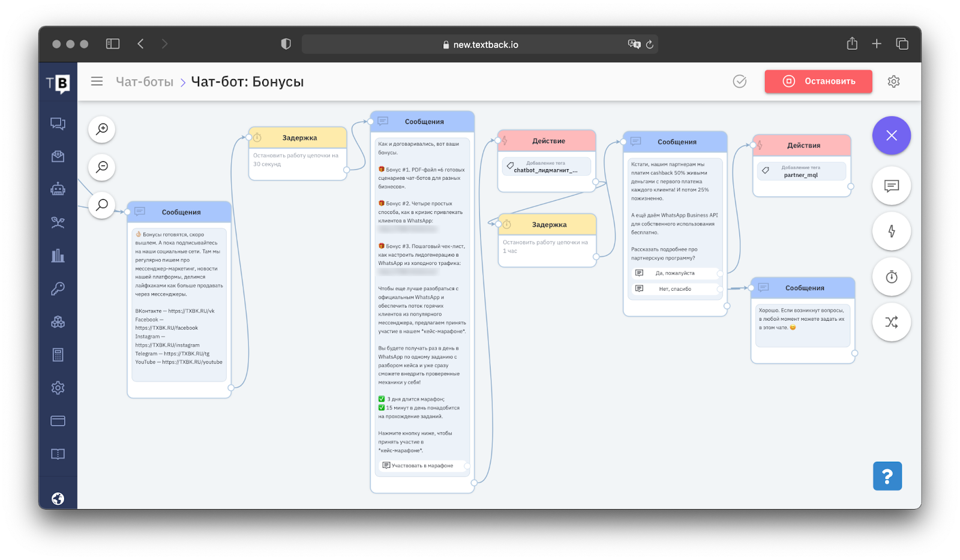The image size is (960, 560).
Task: Click the bonus list Сообщения block header
Action: click(422, 122)
